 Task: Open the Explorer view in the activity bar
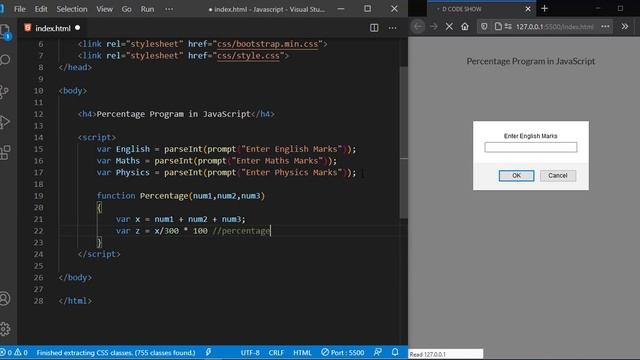(x=5, y=31)
